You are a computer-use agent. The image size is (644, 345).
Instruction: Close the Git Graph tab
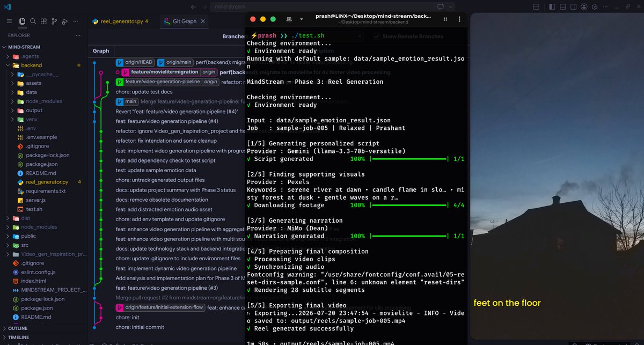tap(204, 21)
